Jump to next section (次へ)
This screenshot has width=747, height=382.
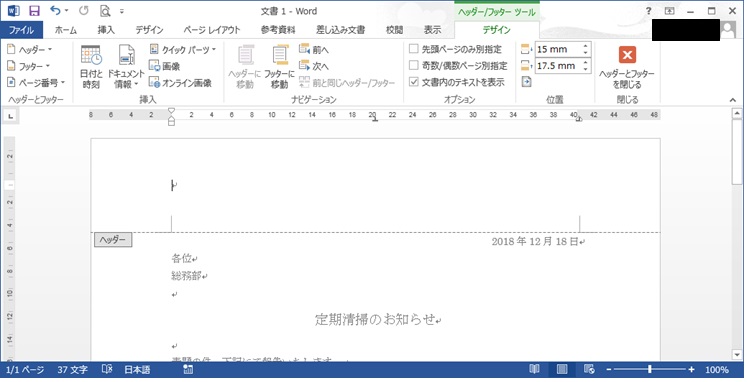pos(314,66)
